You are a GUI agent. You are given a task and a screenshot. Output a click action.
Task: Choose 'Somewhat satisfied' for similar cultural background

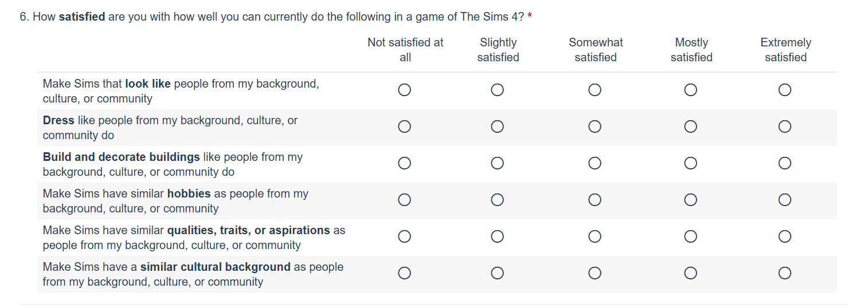click(595, 273)
